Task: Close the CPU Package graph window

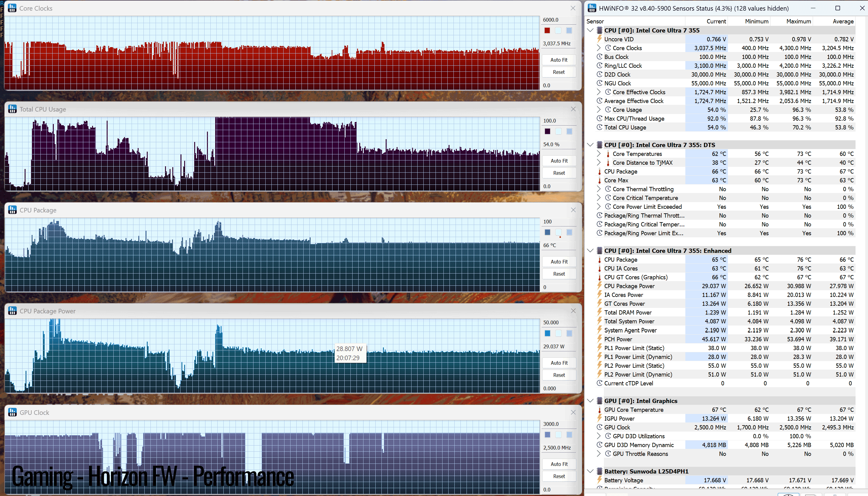Action: coord(573,210)
